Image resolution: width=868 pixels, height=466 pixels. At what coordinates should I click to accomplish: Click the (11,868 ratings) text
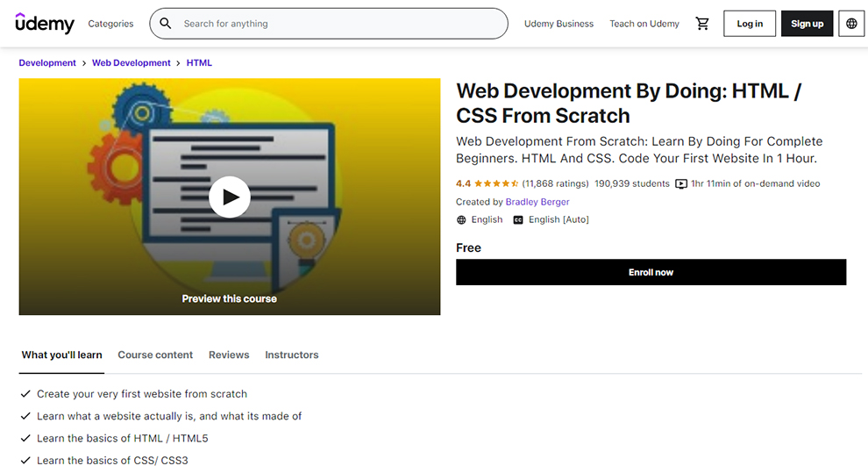tap(555, 183)
